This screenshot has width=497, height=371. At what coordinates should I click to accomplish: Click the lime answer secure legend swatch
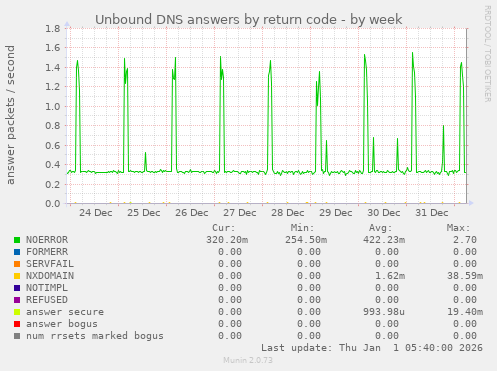point(17,312)
